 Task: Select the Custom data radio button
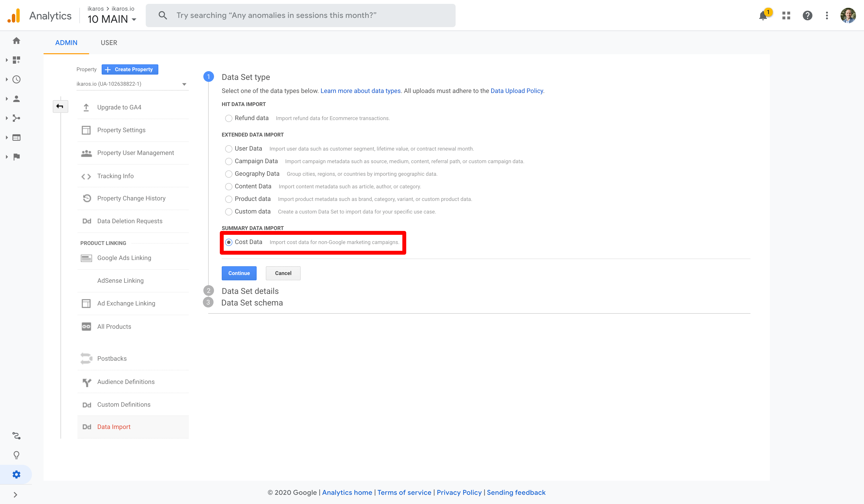[x=229, y=212]
